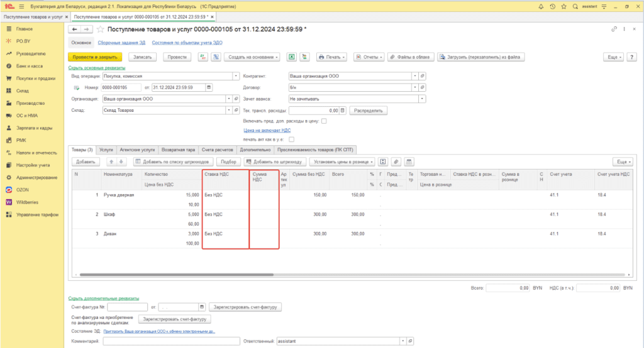Expand the Создать на основании menu
The image size is (644, 348).
[x=253, y=57]
